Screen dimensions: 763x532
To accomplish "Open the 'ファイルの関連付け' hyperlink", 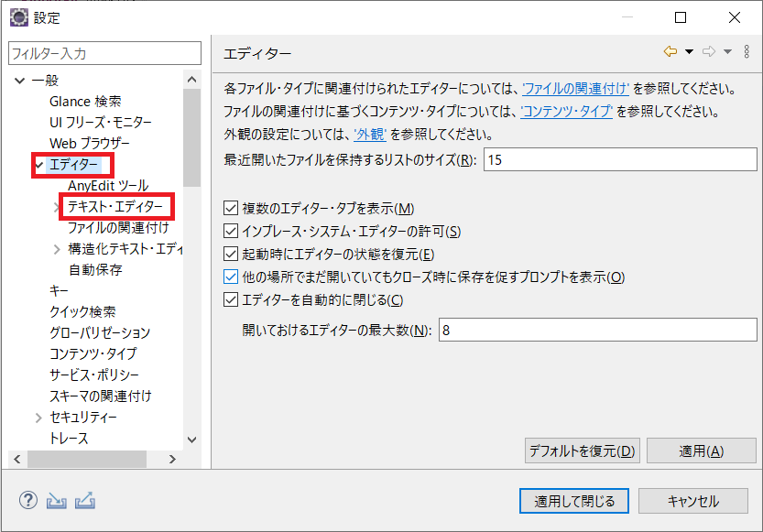I will (x=575, y=89).
